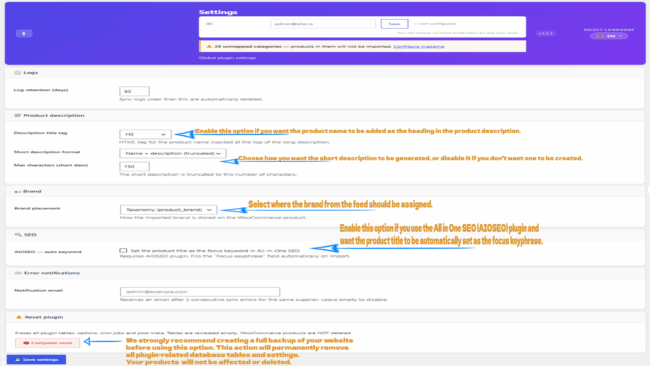Focus the admin@site.ro email field in header

coord(323,24)
